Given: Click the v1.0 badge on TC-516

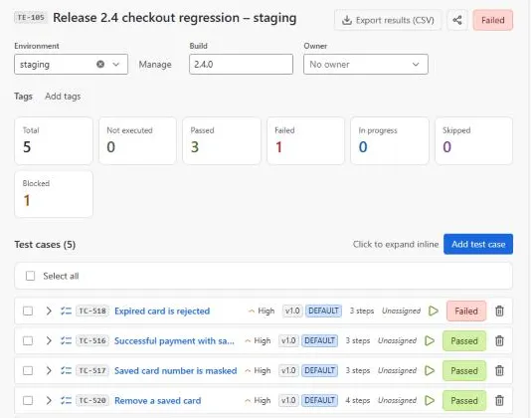Looking at the screenshot, I should (x=288, y=340).
